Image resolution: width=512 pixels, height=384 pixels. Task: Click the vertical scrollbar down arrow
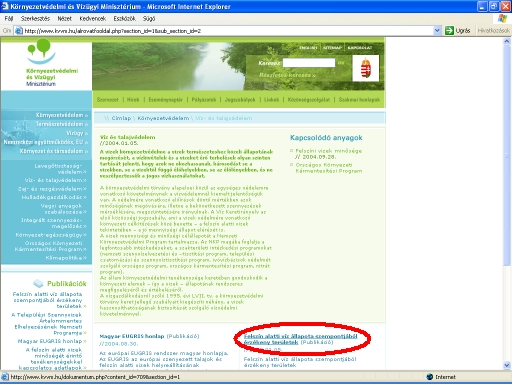pyautogui.click(x=507, y=365)
